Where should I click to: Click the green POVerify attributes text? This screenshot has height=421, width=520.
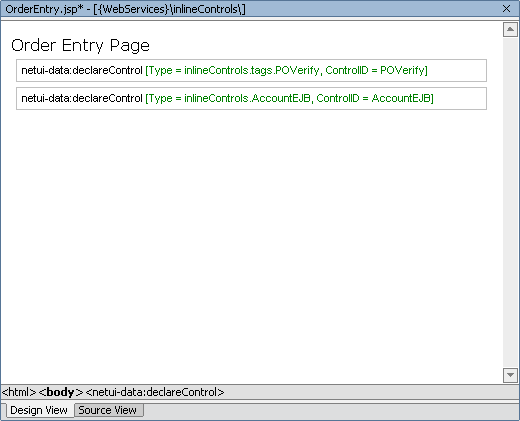click(x=286, y=70)
